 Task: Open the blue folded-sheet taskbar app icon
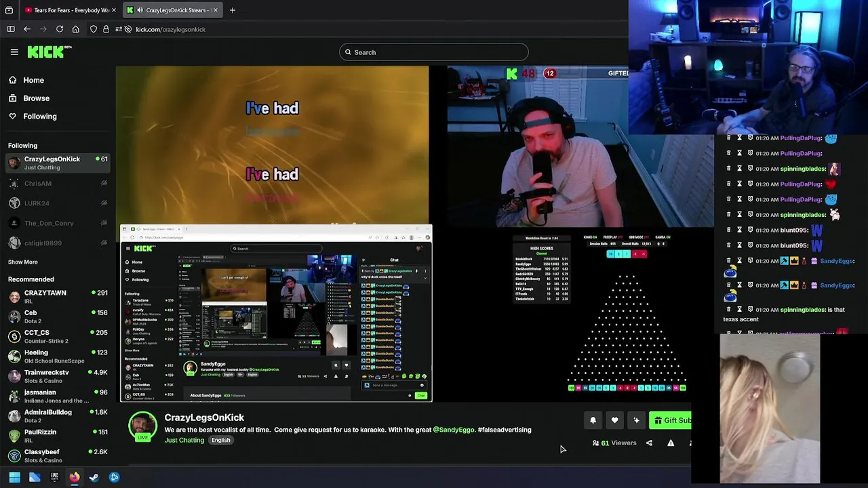[x=35, y=477]
